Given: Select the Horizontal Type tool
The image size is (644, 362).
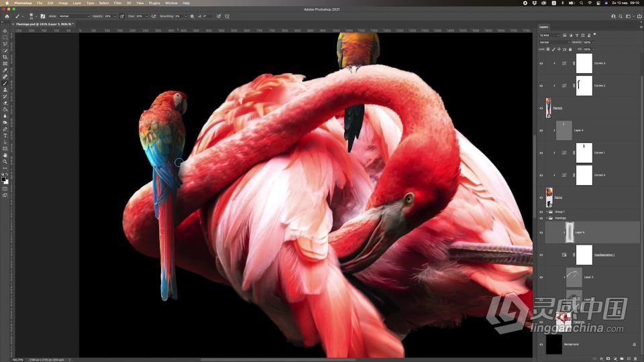Looking at the screenshot, I should coord(5,136).
